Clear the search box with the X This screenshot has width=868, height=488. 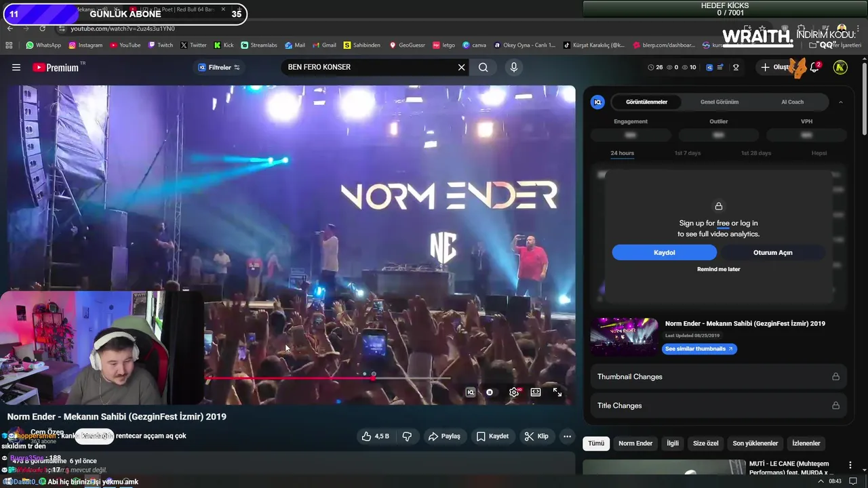(461, 67)
